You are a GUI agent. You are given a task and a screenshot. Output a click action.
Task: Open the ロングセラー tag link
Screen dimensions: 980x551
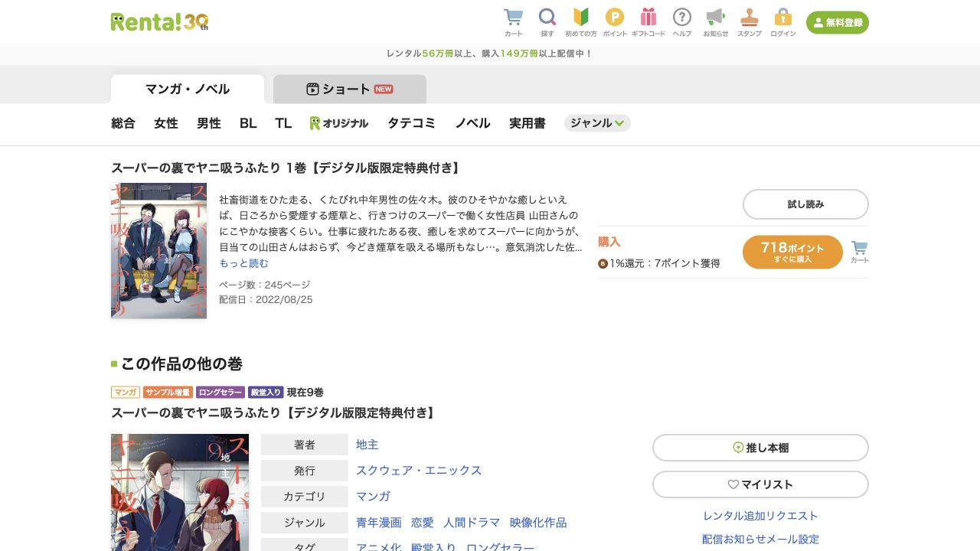coord(500,547)
